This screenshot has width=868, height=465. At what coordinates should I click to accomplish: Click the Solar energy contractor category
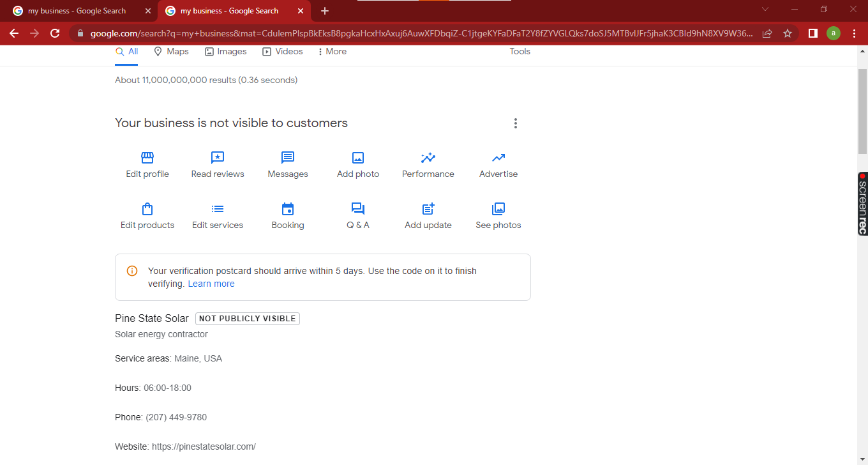click(x=161, y=334)
